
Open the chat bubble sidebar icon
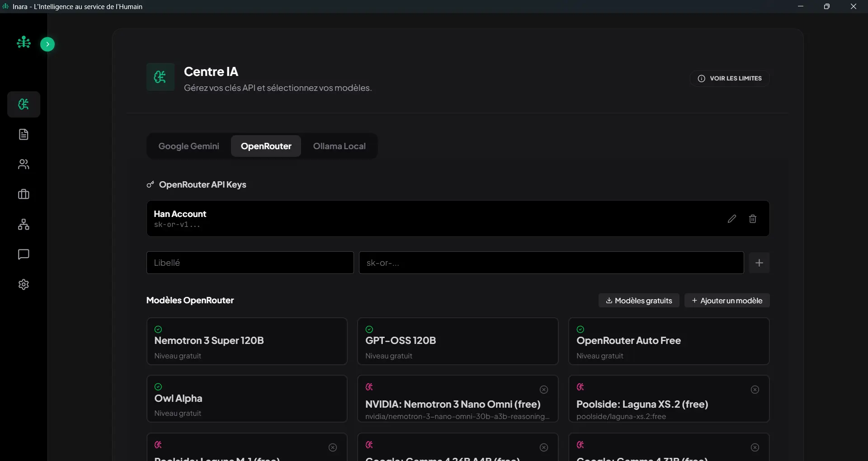(24, 254)
